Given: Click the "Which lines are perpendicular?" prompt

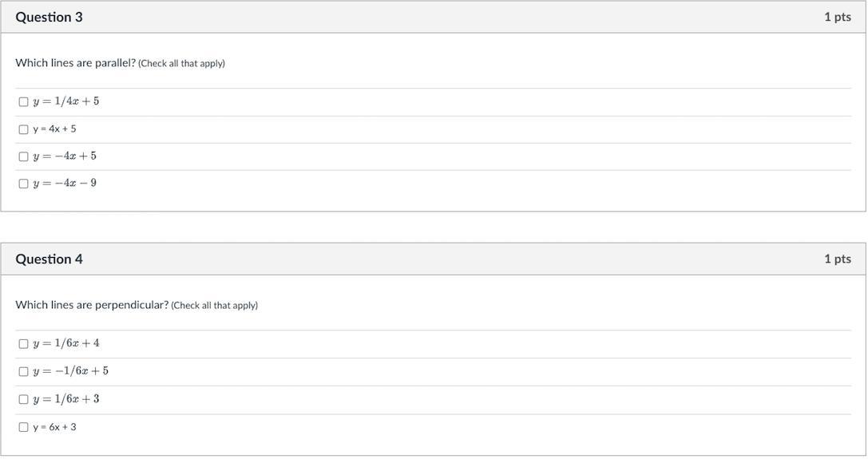Looking at the screenshot, I should click(92, 305).
